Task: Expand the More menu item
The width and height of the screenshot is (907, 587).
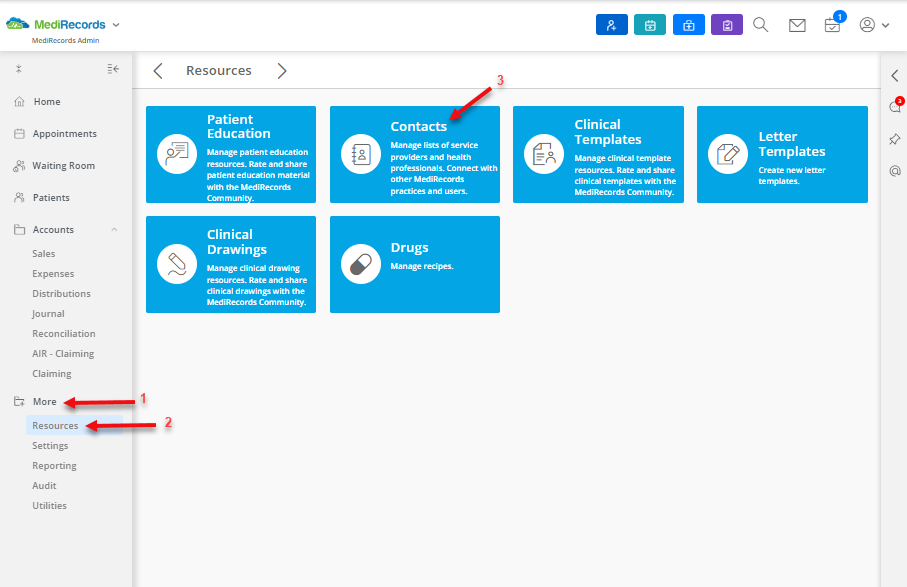Action: coord(45,401)
